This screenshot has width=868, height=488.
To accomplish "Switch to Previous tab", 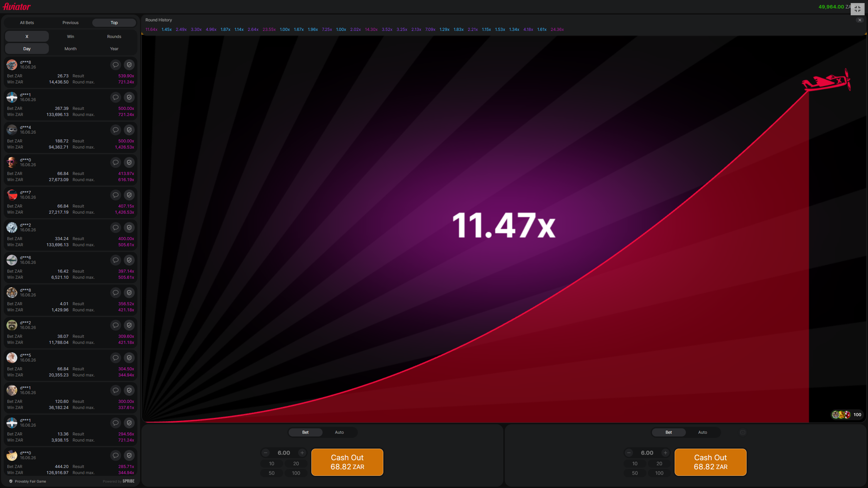I will pos(71,23).
